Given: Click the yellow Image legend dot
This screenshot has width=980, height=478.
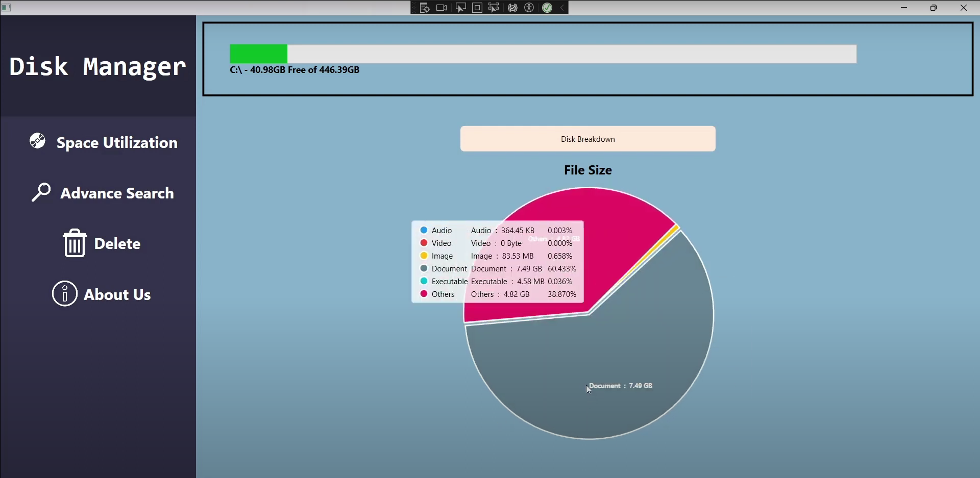Looking at the screenshot, I should pyautogui.click(x=424, y=256).
